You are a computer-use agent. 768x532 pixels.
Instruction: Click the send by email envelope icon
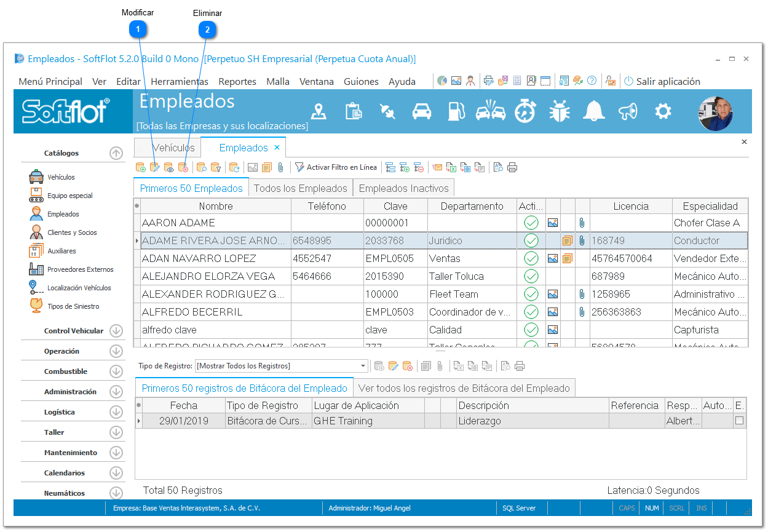(x=437, y=167)
